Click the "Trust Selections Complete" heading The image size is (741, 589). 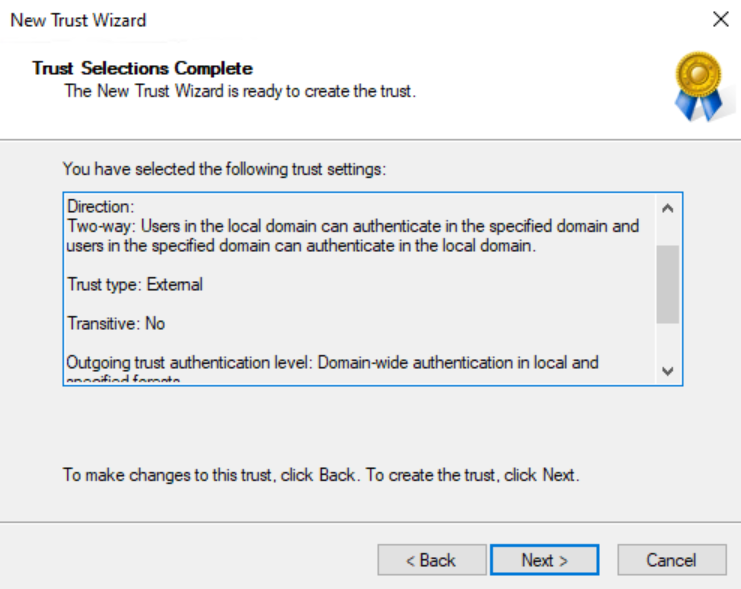[142, 68]
